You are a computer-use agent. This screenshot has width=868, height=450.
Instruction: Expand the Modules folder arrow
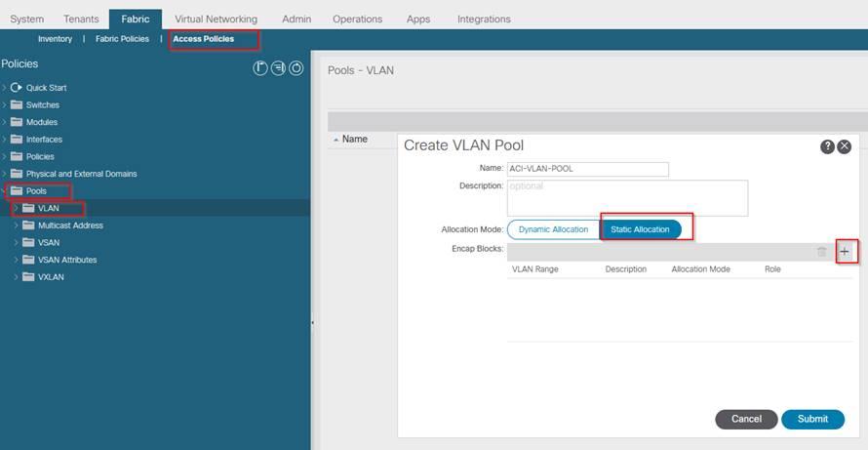point(5,122)
